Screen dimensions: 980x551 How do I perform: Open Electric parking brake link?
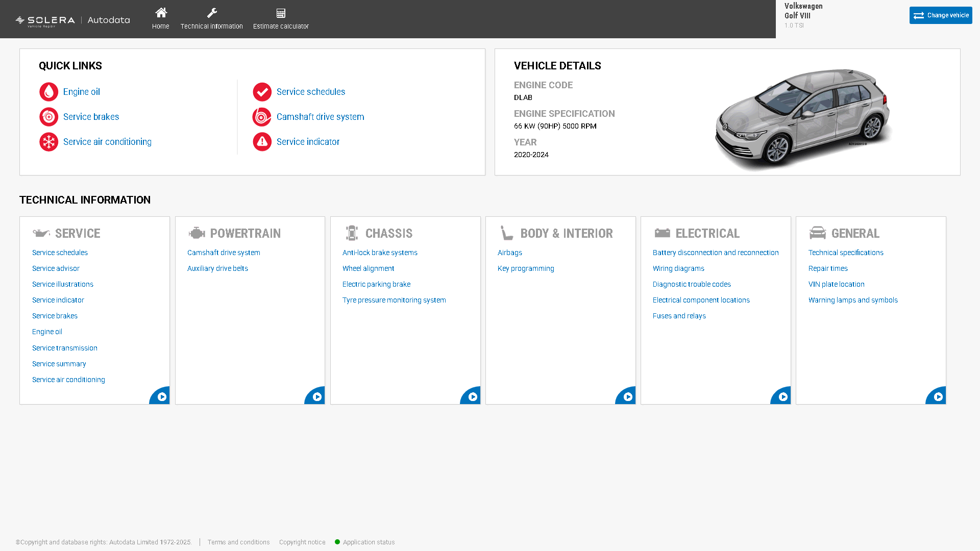pos(377,284)
